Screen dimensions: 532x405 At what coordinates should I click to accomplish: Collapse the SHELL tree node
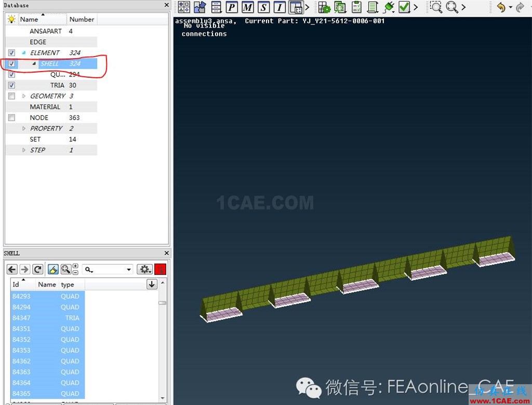[34, 63]
